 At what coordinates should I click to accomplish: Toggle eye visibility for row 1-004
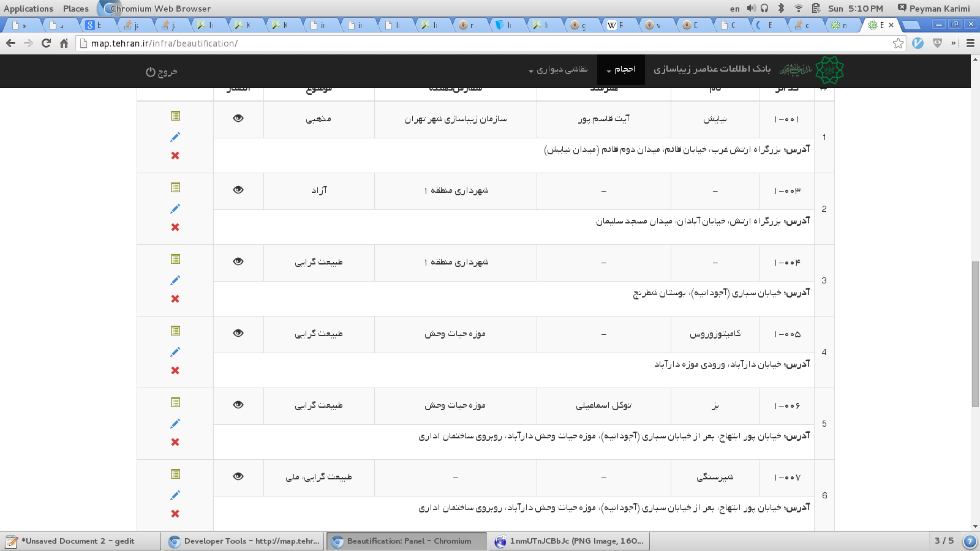[238, 261]
